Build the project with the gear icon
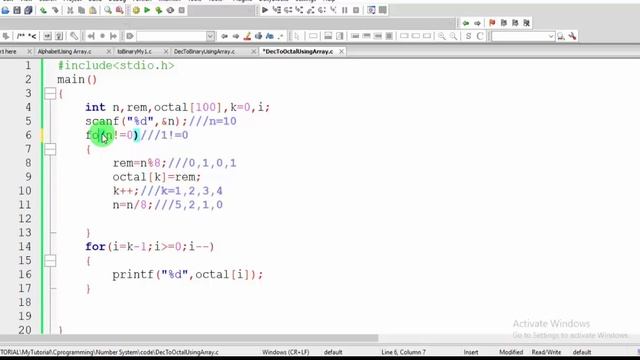 pos(136,10)
